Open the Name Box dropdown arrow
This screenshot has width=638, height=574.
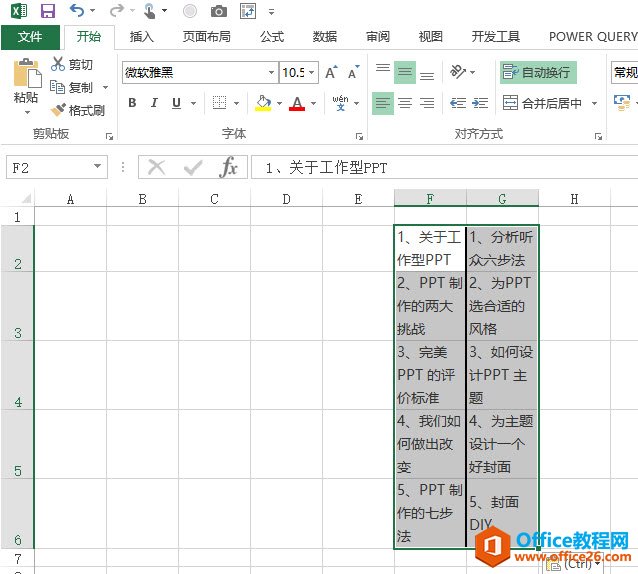[97, 167]
